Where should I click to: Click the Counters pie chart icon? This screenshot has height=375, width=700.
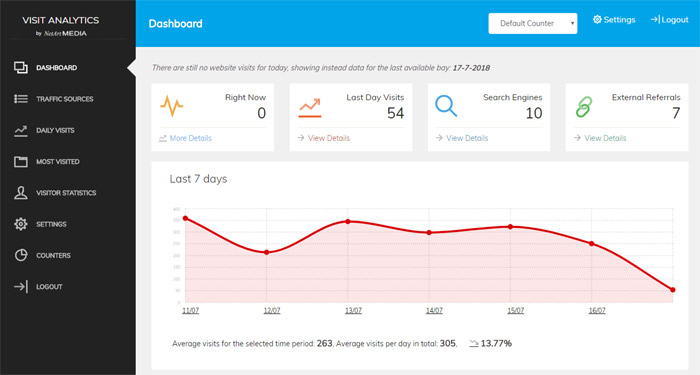click(x=21, y=255)
